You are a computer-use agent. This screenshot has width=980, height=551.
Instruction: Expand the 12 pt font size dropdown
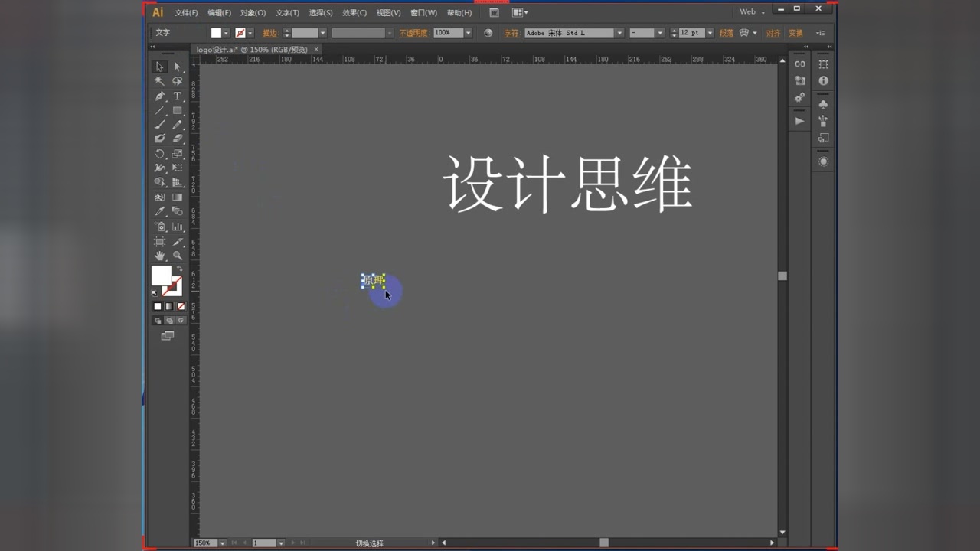coord(710,33)
